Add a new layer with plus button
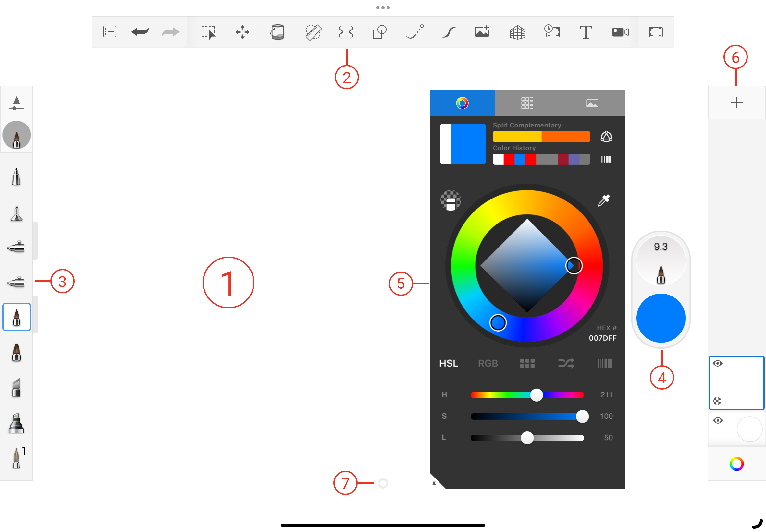Image resolution: width=766 pixels, height=532 pixels. [736, 103]
